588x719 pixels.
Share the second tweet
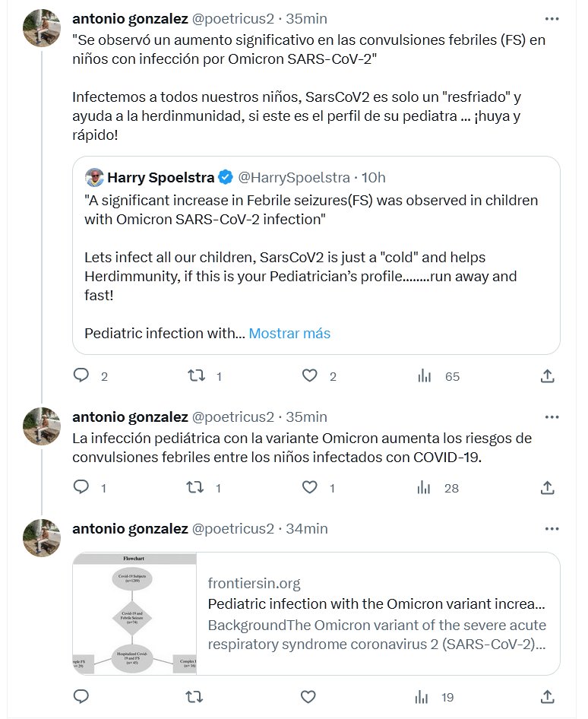546,487
